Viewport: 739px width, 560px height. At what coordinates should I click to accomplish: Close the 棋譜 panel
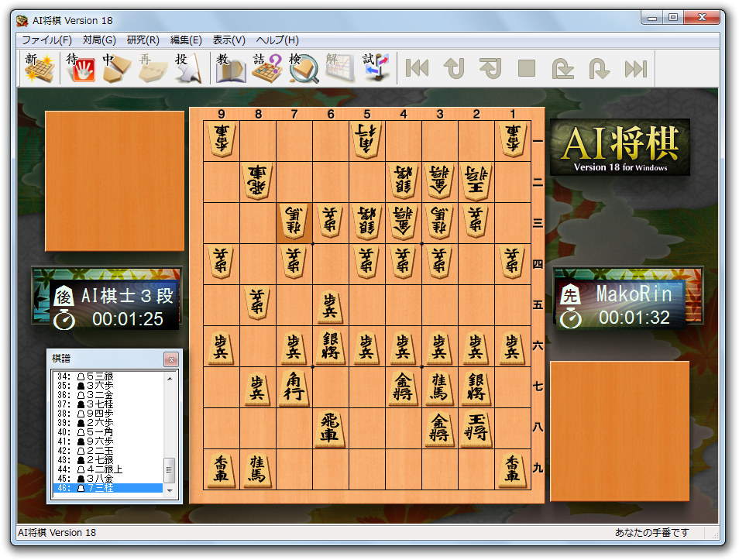point(171,359)
